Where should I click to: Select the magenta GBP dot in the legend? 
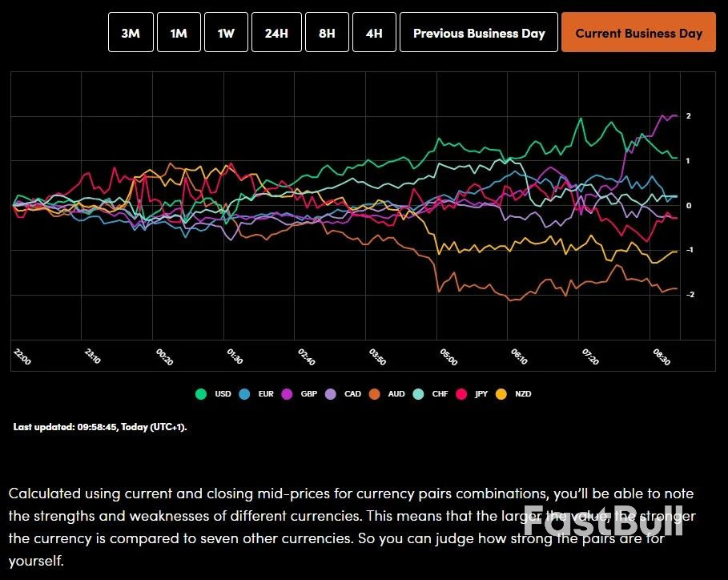click(x=288, y=393)
